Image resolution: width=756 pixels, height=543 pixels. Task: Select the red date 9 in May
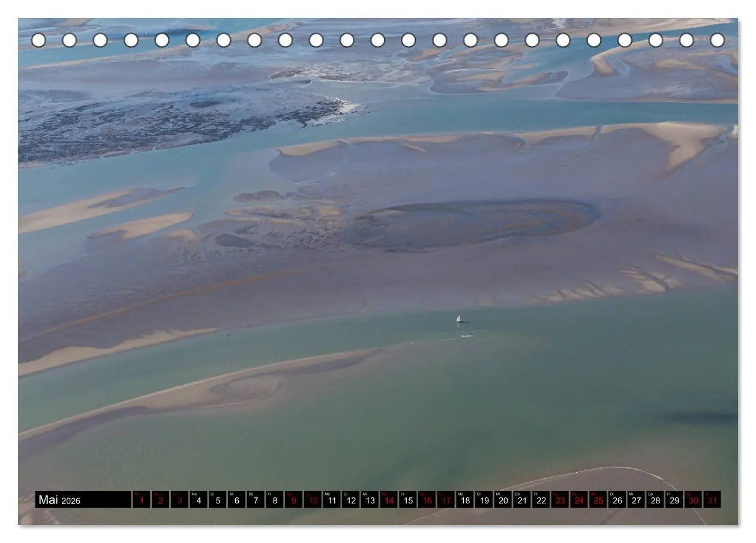click(294, 500)
